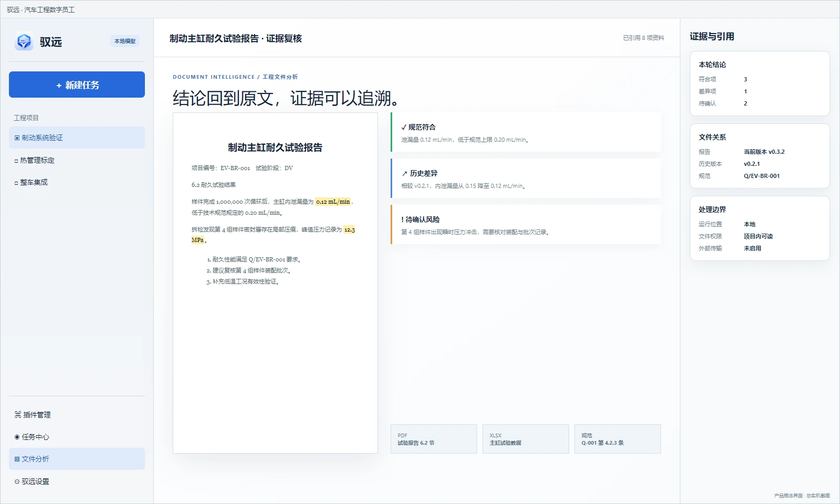The image size is (840, 504).
Task: Click 工程项目 section label
Action: click(26, 118)
